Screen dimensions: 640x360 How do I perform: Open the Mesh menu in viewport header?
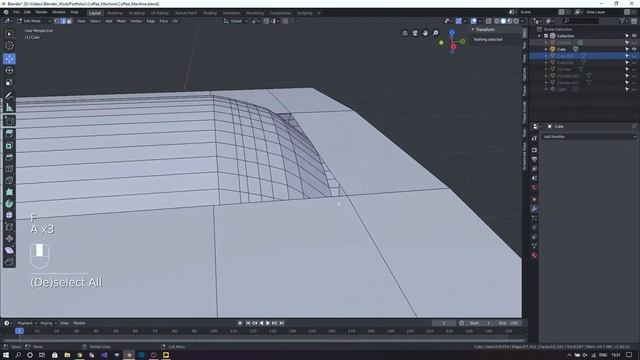click(x=121, y=21)
